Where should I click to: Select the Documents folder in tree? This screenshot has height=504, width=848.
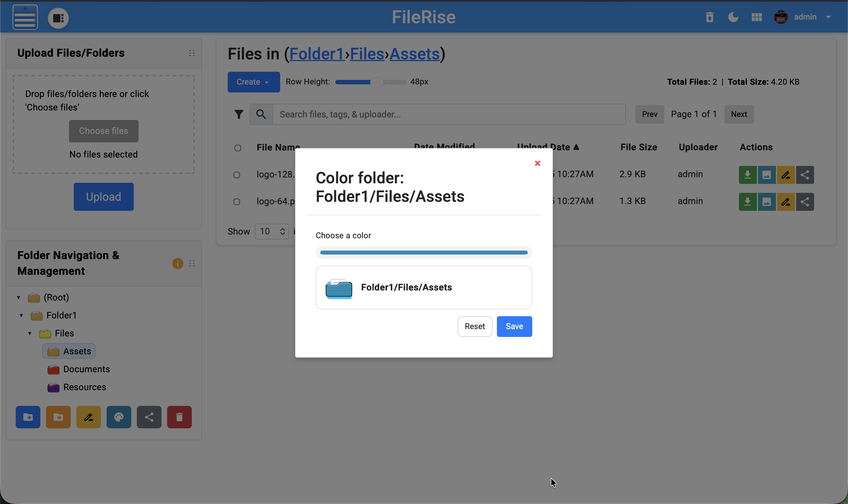point(86,369)
